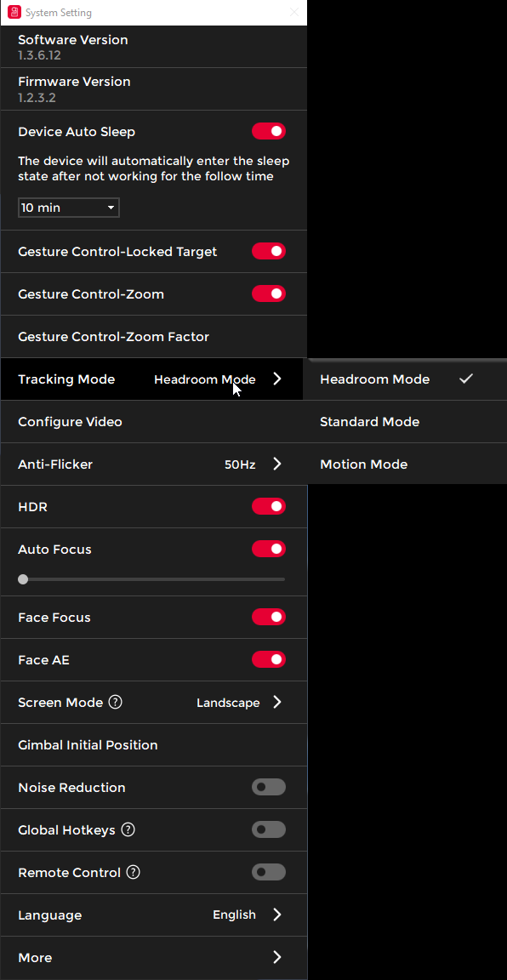Expand the Anti-Flicker 50Hz options arrow
507x980 pixels.
point(277,464)
